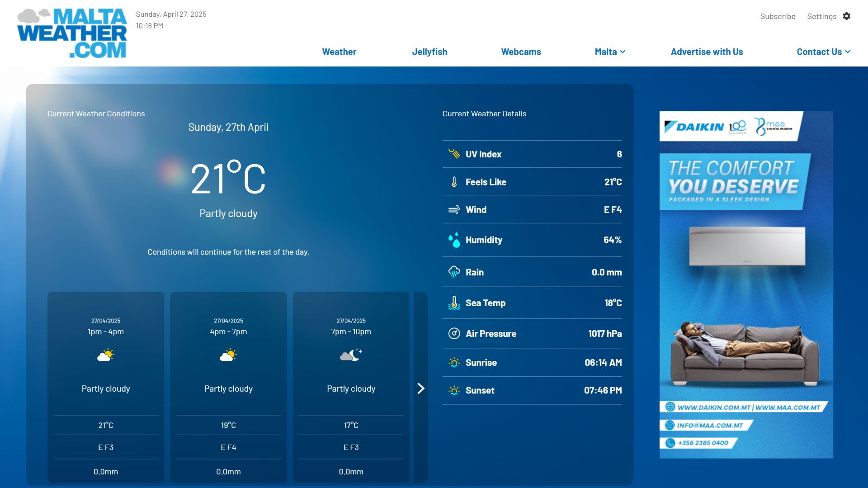
Task: Select the Sunrise icon
Action: [x=454, y=363]
